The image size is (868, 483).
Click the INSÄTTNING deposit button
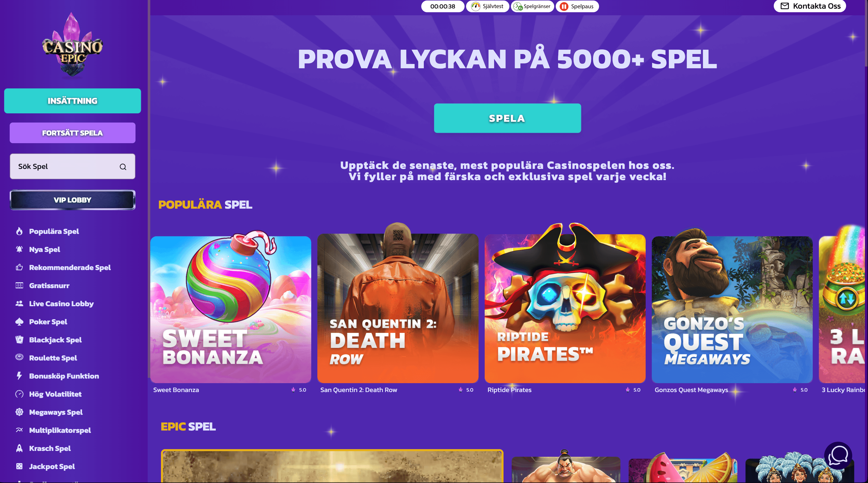click(72, 101)
